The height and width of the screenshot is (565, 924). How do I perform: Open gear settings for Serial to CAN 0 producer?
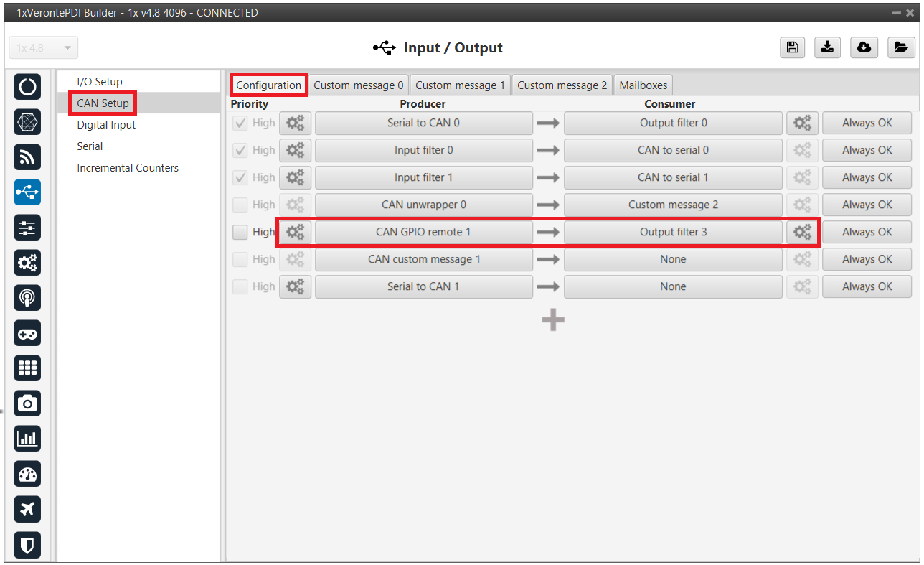pos(295,123)
